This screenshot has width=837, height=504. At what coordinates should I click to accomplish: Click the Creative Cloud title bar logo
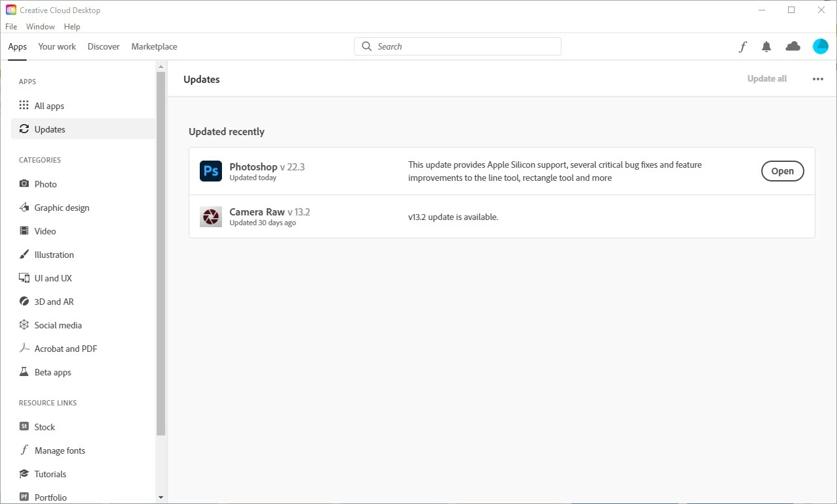click(x=11, y=10)
